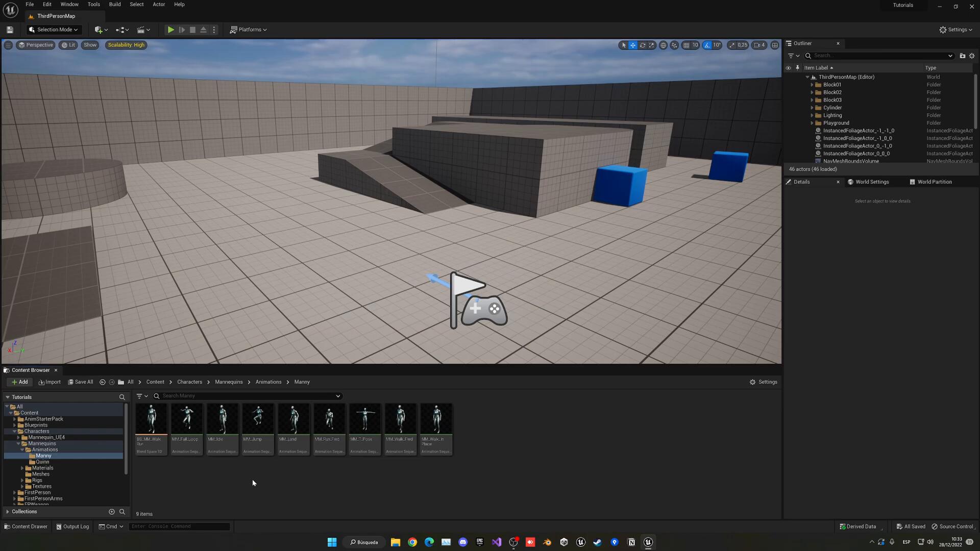Expand the Block01 folder in Outliner
Viewport: 980px width, 551px height.
[812, 85]
